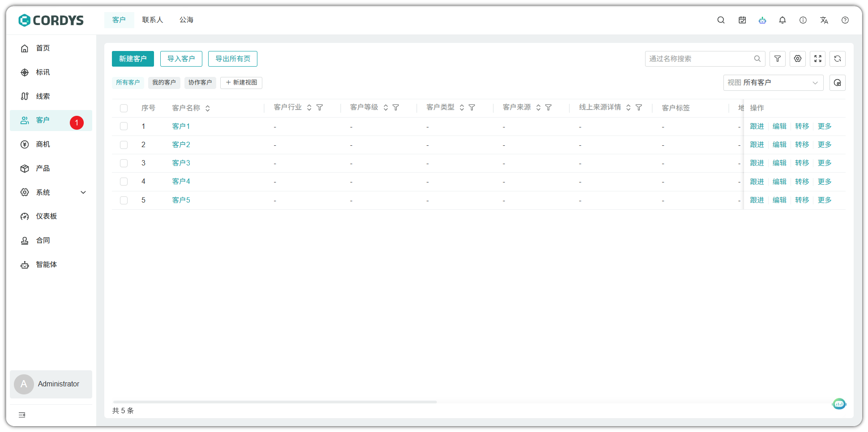Screen dimensions: 868x432
Task: Open the AI robot assistant icon in header
Action: [x=762, y=20]
